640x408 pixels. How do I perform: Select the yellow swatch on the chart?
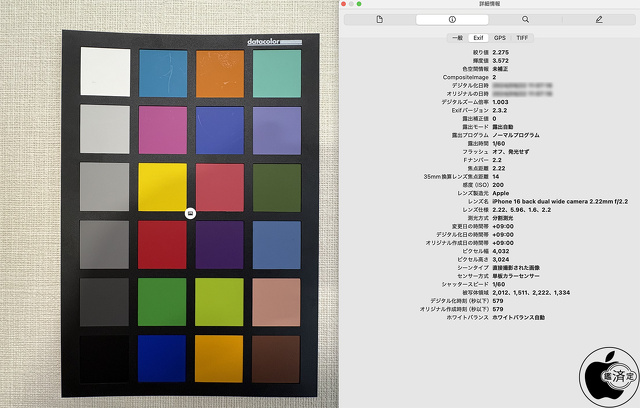coord(162,187)
